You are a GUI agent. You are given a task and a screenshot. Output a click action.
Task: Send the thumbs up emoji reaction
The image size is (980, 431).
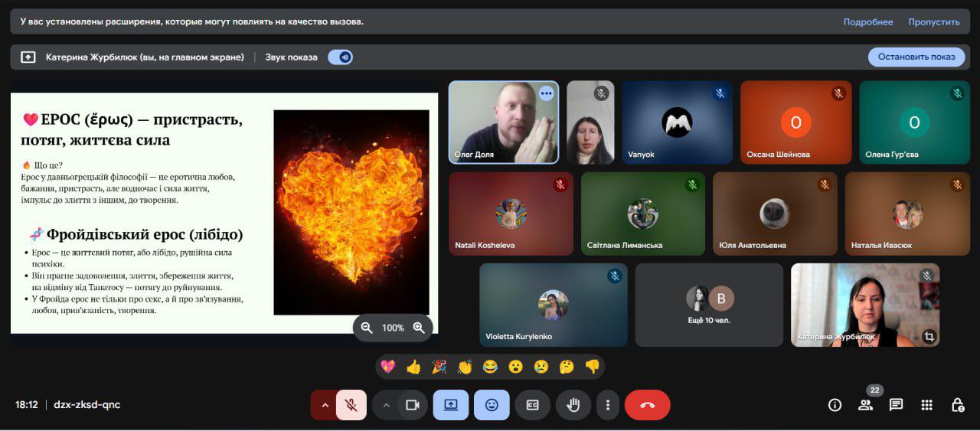[413, 367]
